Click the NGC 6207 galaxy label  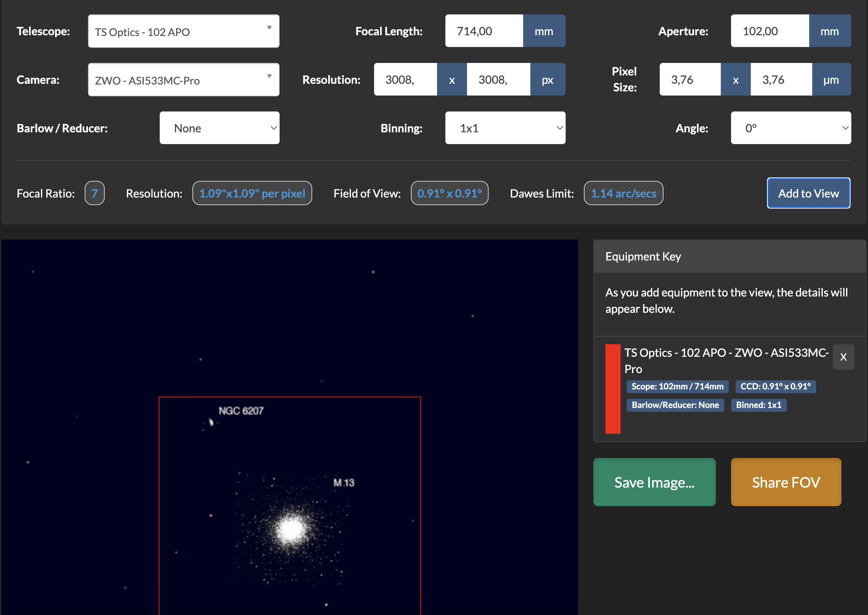click(241, 411)
